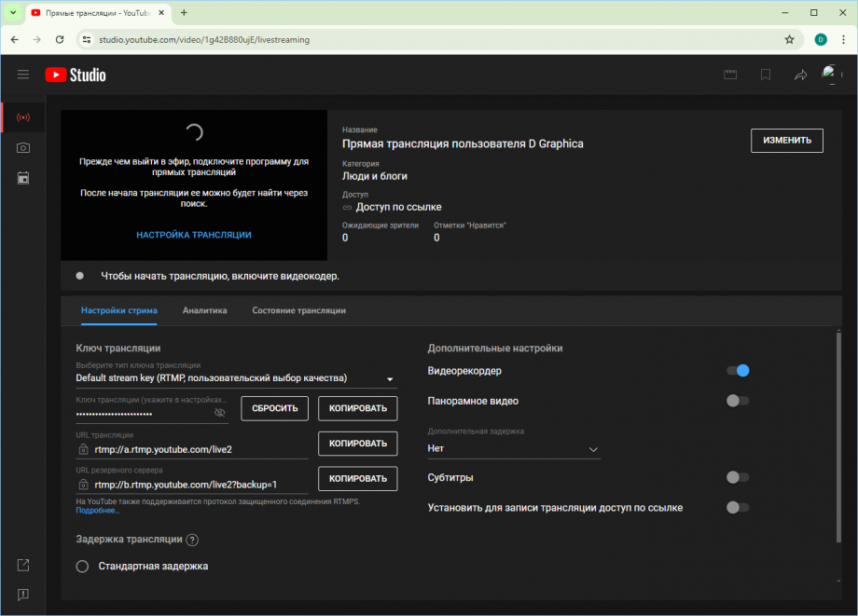Enable the Субтитры switch
858x616 pixels.
pos(738,477)
